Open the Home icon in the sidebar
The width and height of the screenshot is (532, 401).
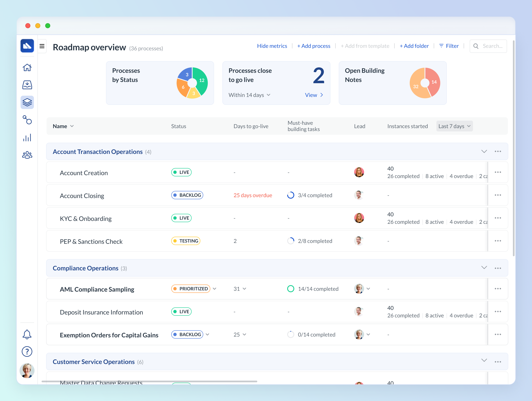pos(27,68)
